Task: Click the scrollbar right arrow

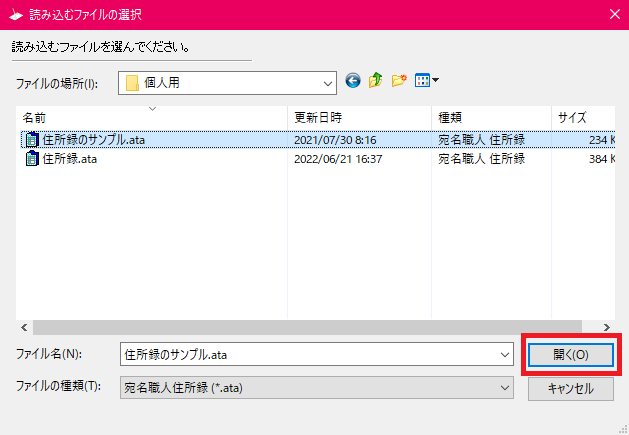Action: point(607,327)
